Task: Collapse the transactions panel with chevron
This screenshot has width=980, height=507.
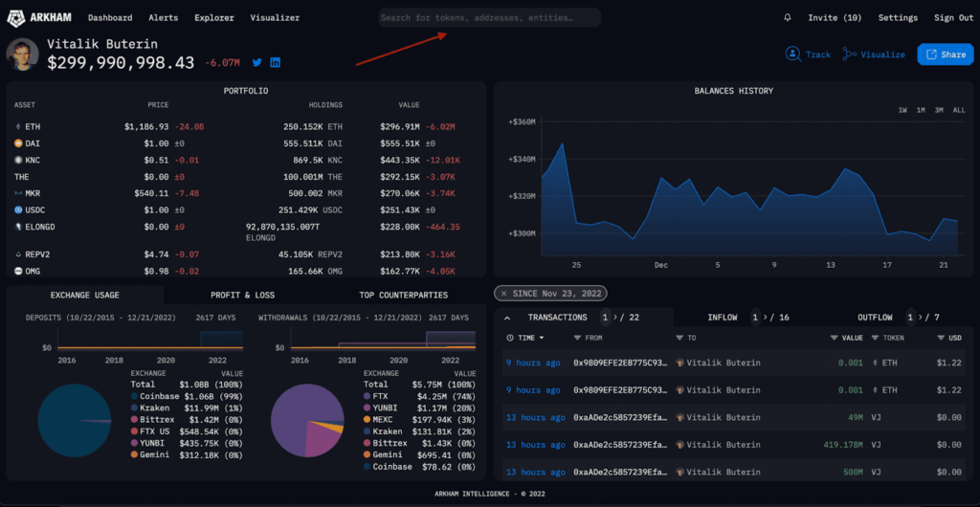Action: pos(507,318)
